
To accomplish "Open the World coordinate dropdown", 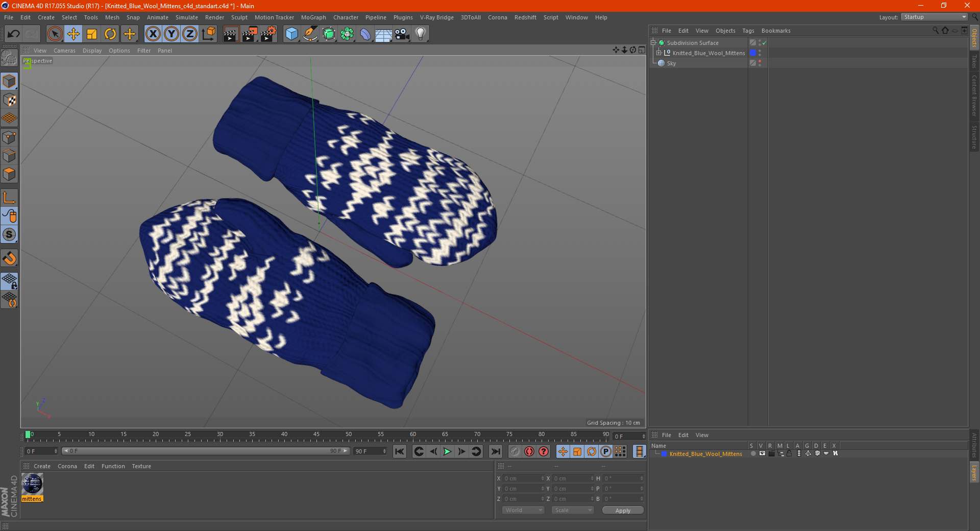I will coord(523,510).
